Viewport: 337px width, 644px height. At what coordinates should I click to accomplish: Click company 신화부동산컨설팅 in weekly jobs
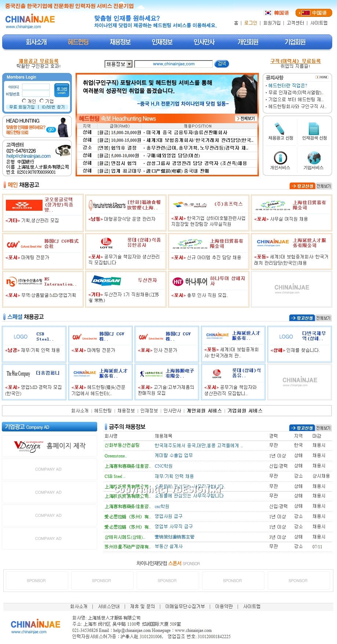(122, 445)
